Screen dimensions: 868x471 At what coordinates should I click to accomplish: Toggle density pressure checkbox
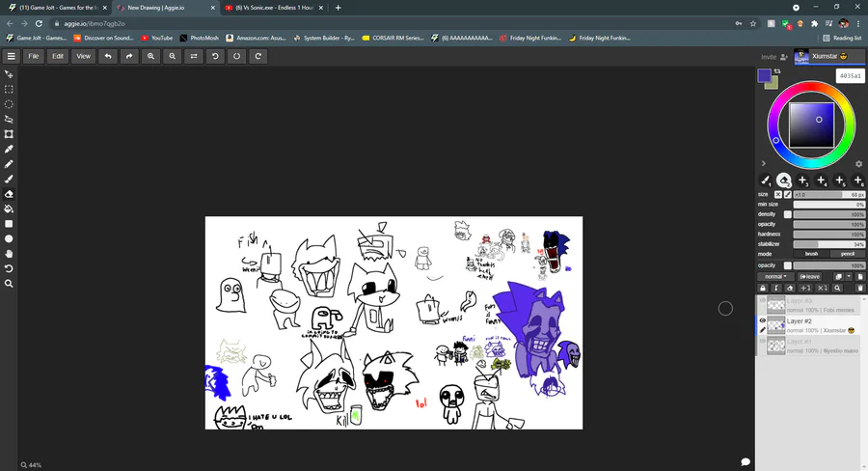tap(788, 214)
